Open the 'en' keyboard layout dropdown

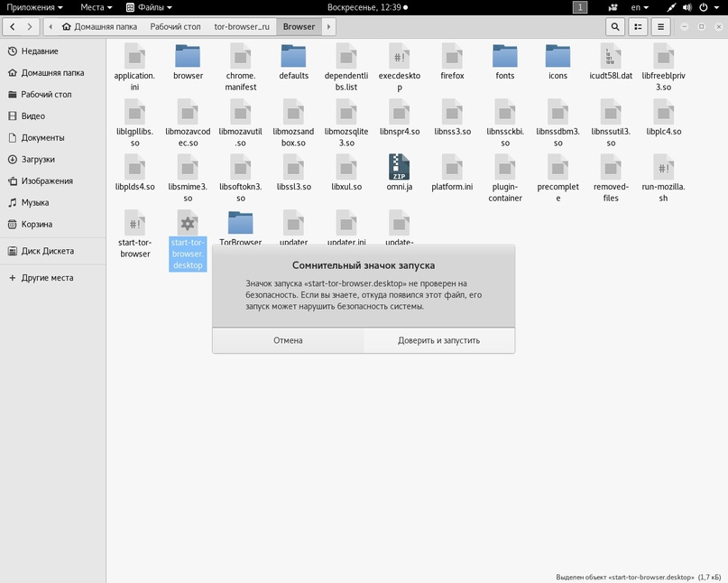click(x=640, y=7)
